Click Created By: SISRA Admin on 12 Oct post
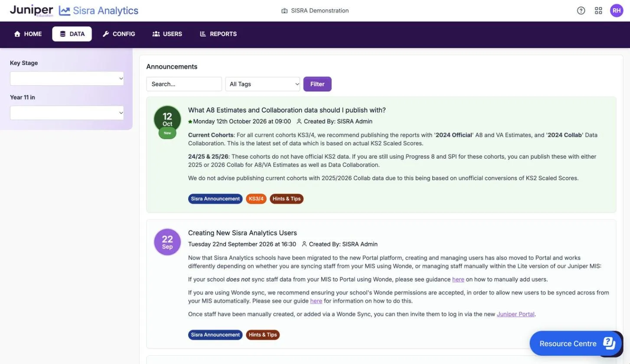 [x=334, y=121]
